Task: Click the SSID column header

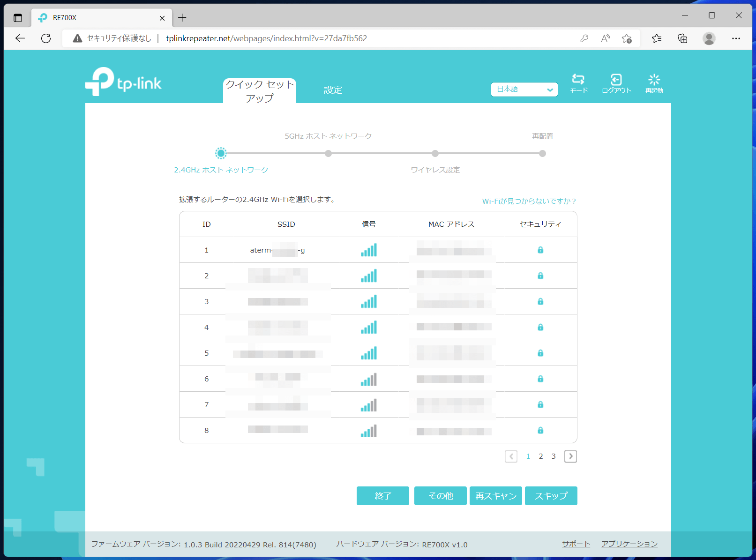Action: [286, 224]
